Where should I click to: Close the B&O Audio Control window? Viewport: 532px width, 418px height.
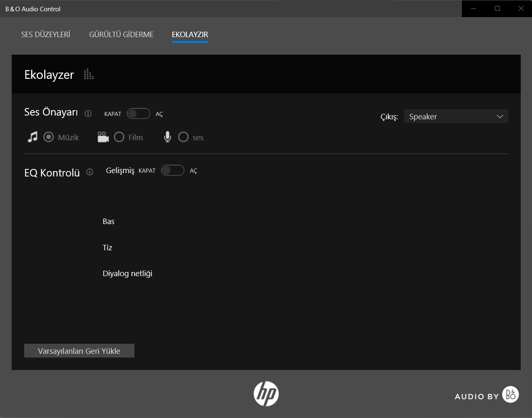(521, 8)
